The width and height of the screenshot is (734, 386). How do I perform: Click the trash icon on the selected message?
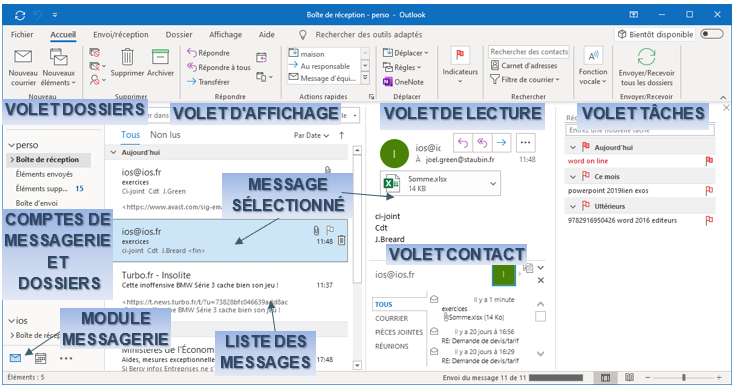(342, 240)
